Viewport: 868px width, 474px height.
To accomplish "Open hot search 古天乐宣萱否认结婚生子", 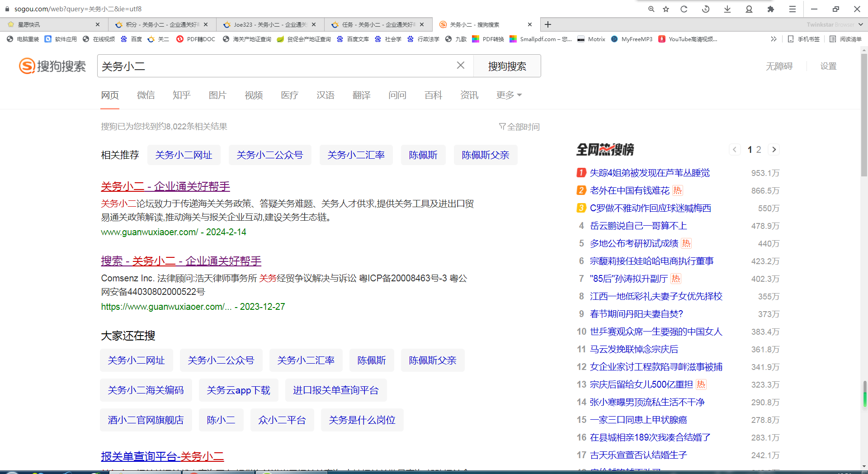I will (x=638, y=455).
